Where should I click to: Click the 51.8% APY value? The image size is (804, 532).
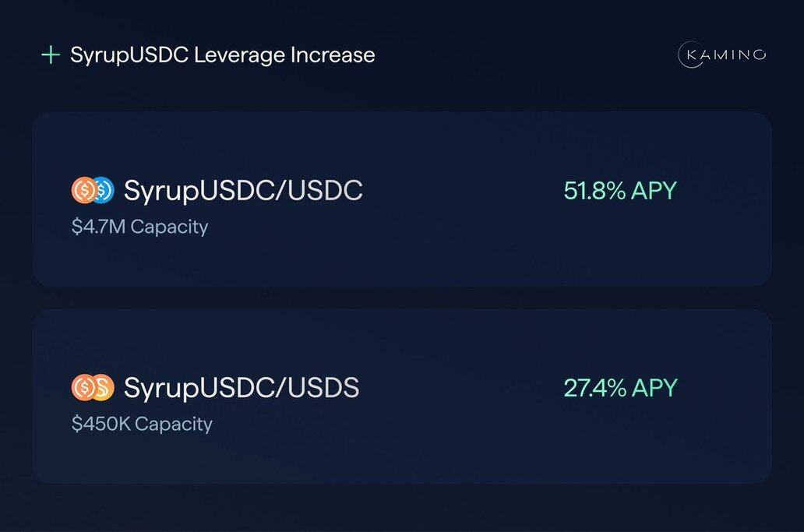620,191
